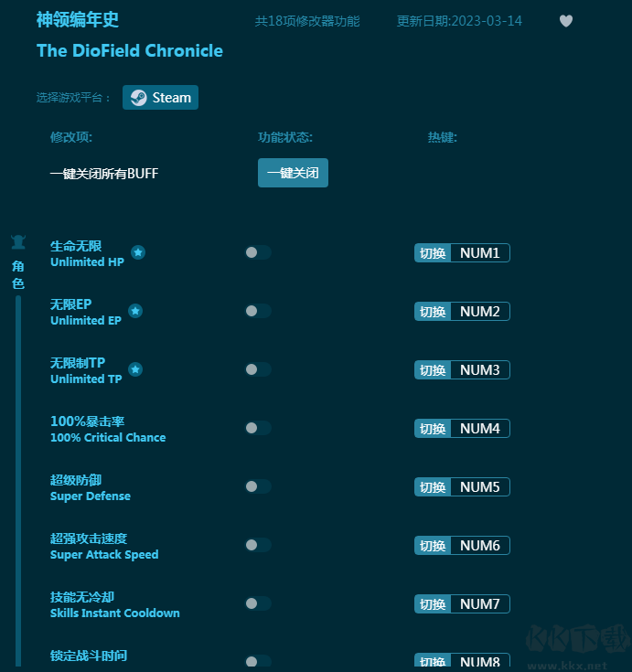
Task: Change the NUM3 hotkey for Unlimited TP
Action: coord(479,370)
